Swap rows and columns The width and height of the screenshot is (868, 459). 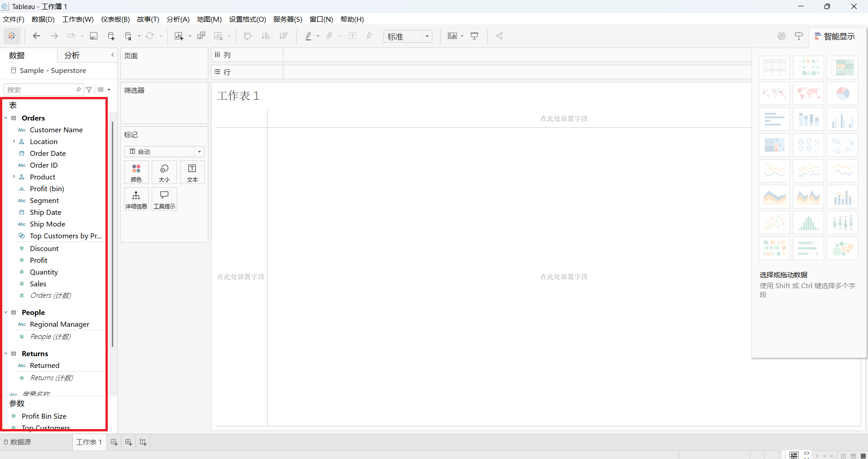click(248, 36)
